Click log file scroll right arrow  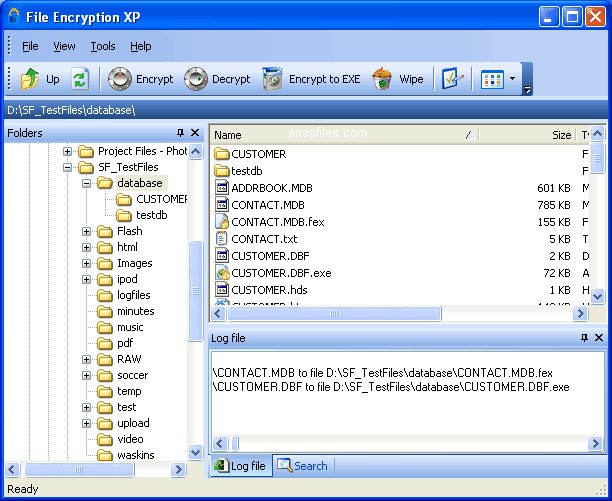click(x=595, y=444)
